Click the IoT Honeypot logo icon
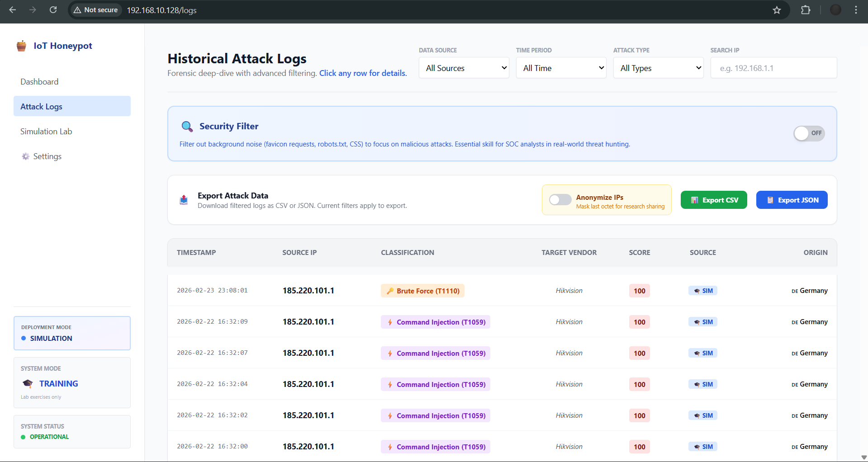 (21, 46)
